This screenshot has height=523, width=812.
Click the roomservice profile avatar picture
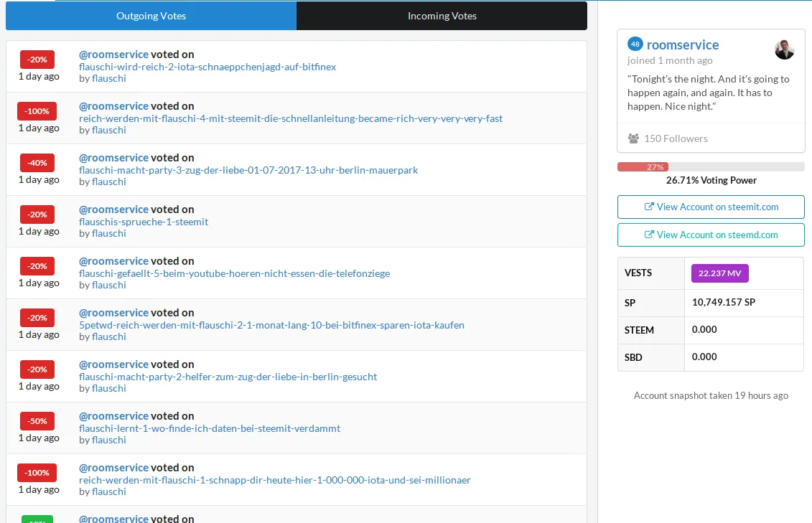[784, 50]
